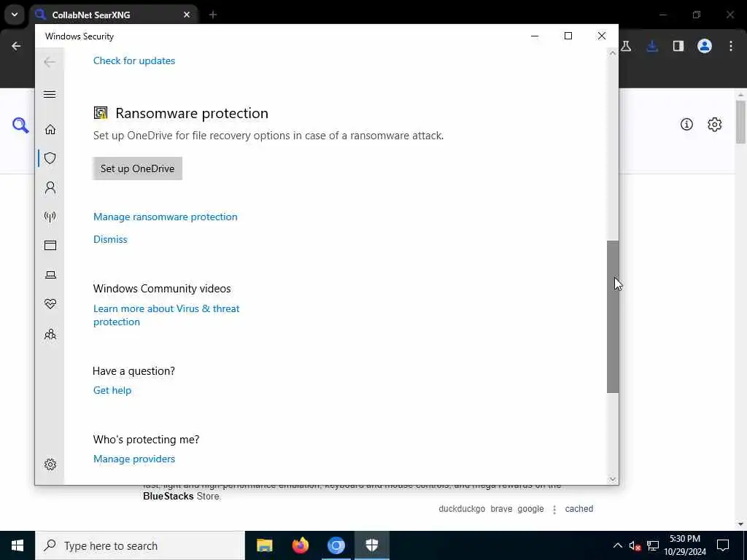Click the Windows Security vertical scrollbar thumb
The height and width of the screenshot is (560, 747).
pos(613,316)
